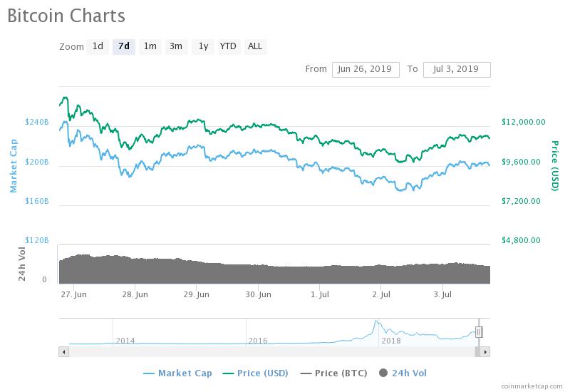Click the 2018 marker in navigator
The width and height of the screenshot is (570, 392).
click(x=391, y=341)
